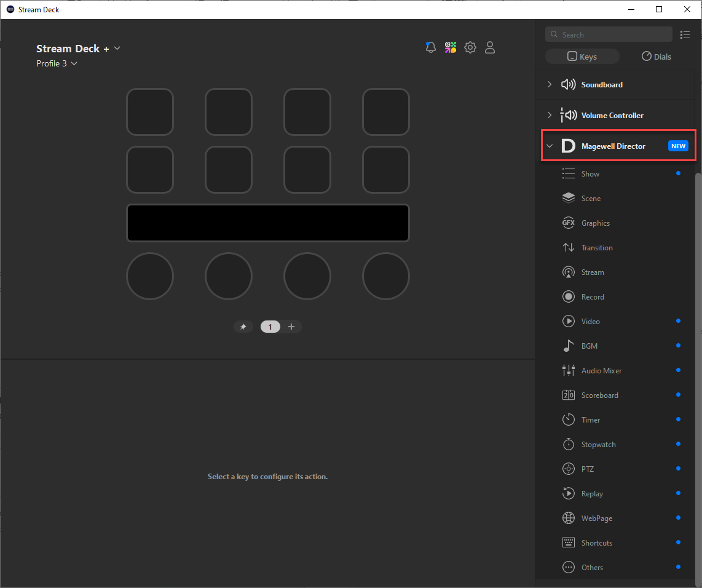
Task: Select the Video play icon
Action: coord(568,322)
